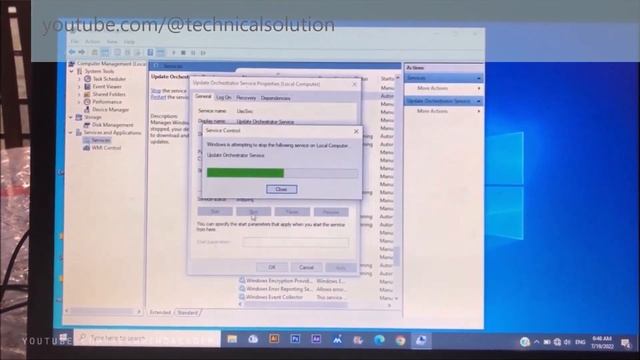This screenshot has width=640, height=360.
Task: Click the Restart Service toolbar icon
Action: 203,53
